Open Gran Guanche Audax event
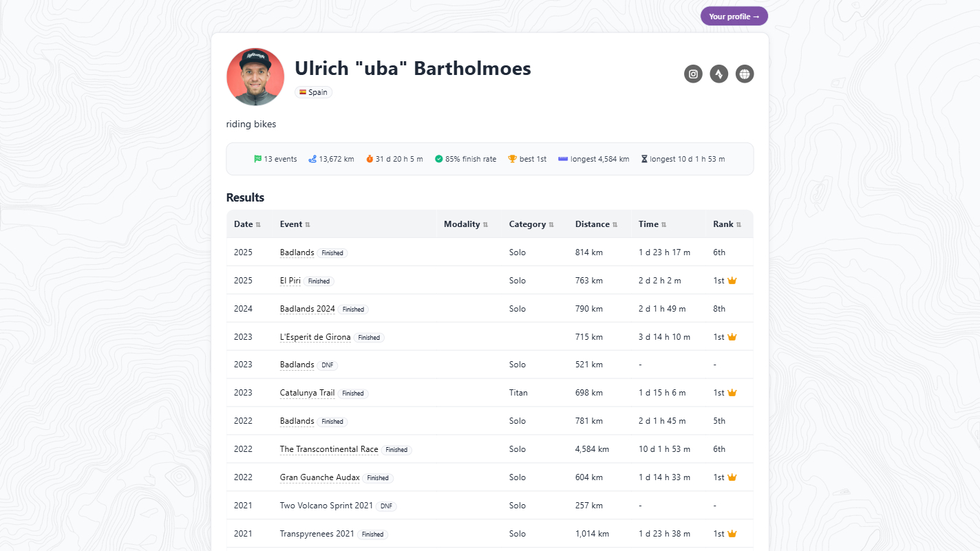The width and height of the screenshot is (980, 551). (x=319, y=477)
